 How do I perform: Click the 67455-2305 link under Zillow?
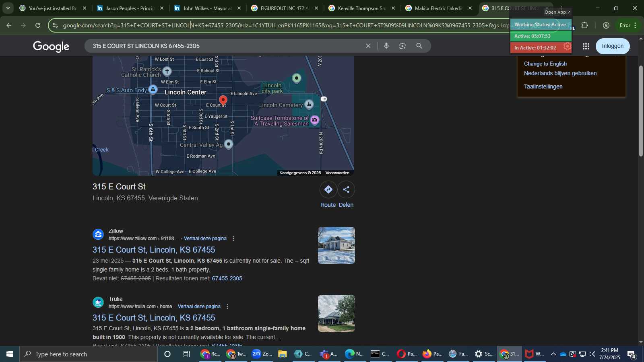pos(227,278)
